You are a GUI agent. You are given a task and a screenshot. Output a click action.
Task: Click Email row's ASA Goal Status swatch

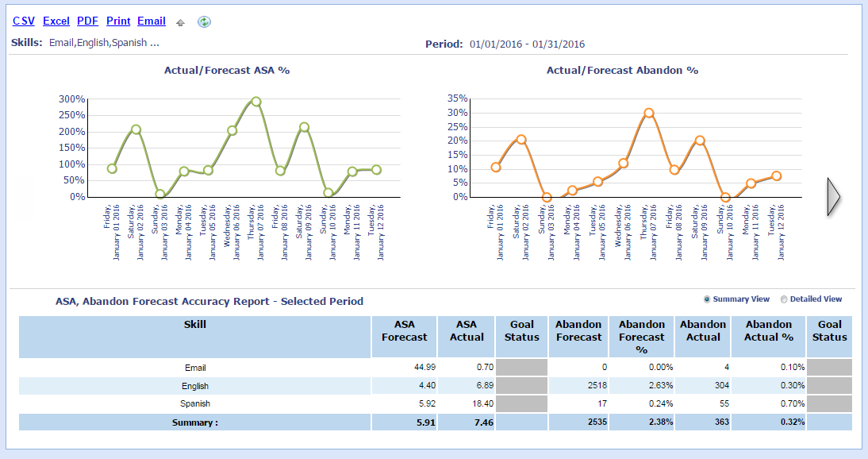522,368
